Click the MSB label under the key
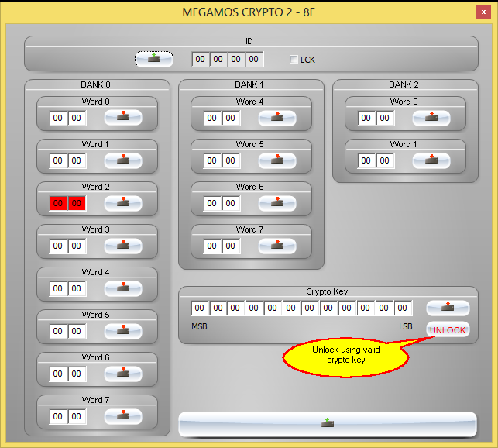This screenshot has height=448, width=498. tap(200, 326)
